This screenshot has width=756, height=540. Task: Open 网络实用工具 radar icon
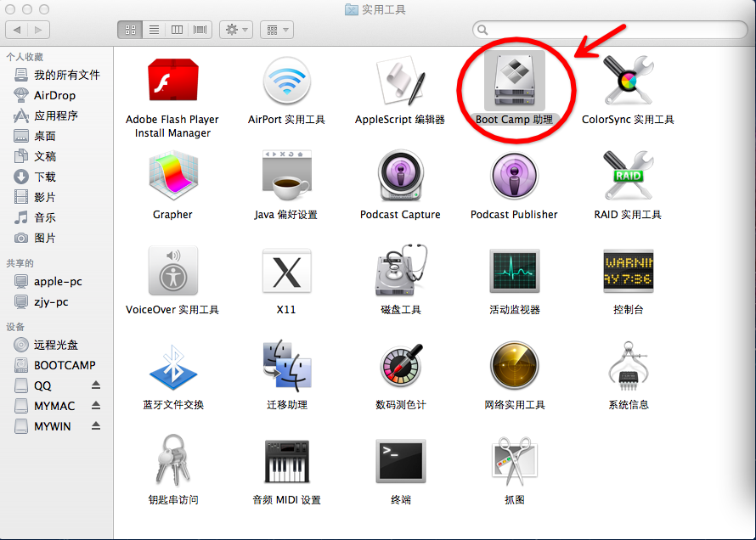click(x=515, y=366)
